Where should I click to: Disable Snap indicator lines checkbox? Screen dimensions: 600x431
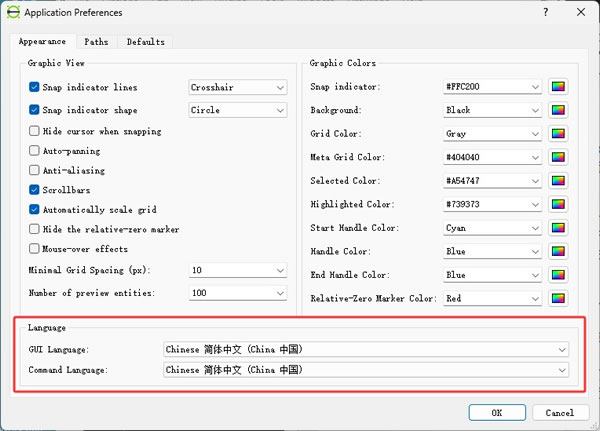tap(34, 87)
